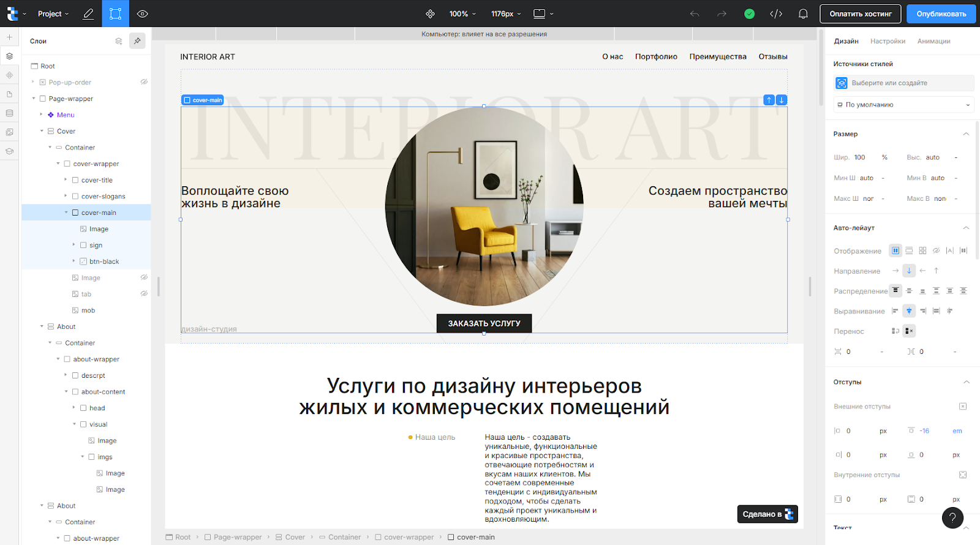Set direction to left arrow
Viewport: 980px width, 545px height.
coord(922,271)
